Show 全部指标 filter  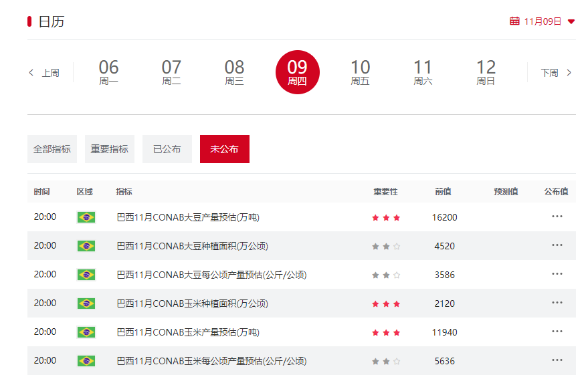[x=52, y=149]
